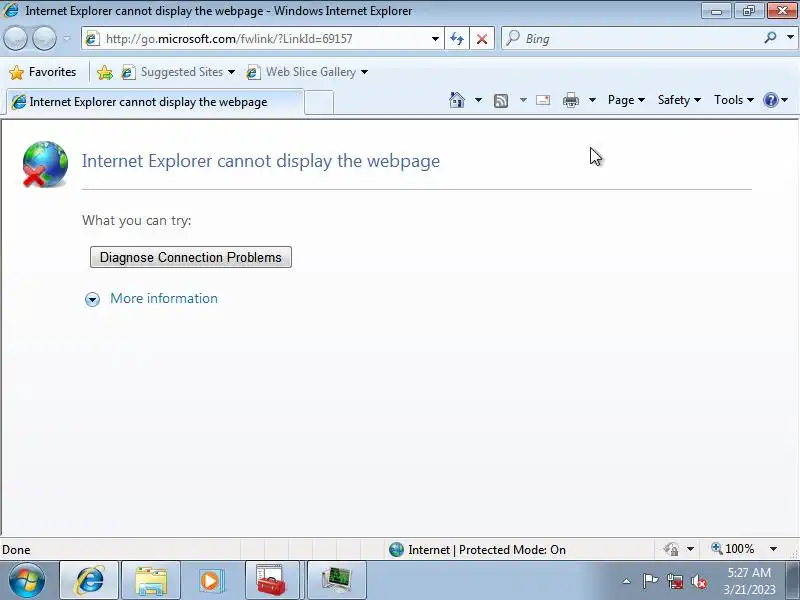800x600 pixels.
Task: Click the Refresh page icon
Action: point(457,39)
